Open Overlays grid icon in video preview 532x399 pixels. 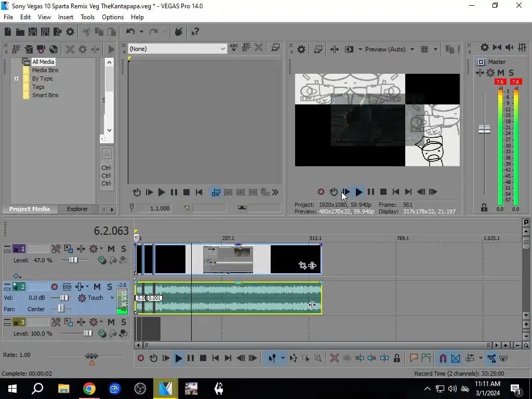click(x=424, y=49)
